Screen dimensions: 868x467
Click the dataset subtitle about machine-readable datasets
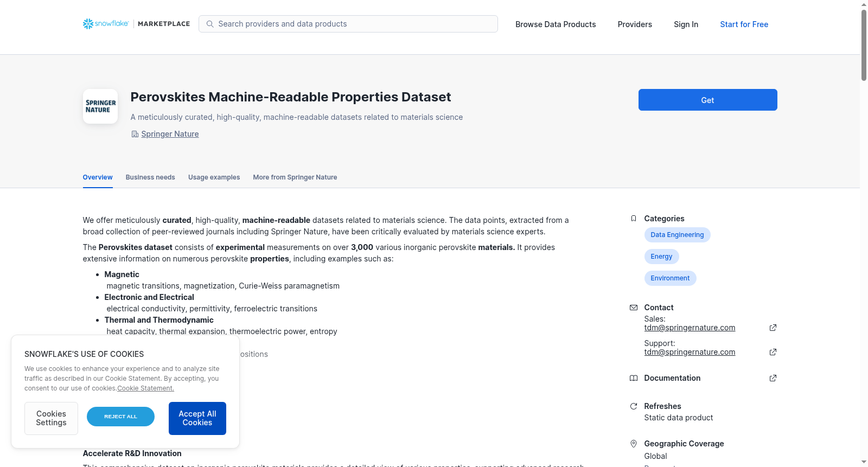[297, 117]
